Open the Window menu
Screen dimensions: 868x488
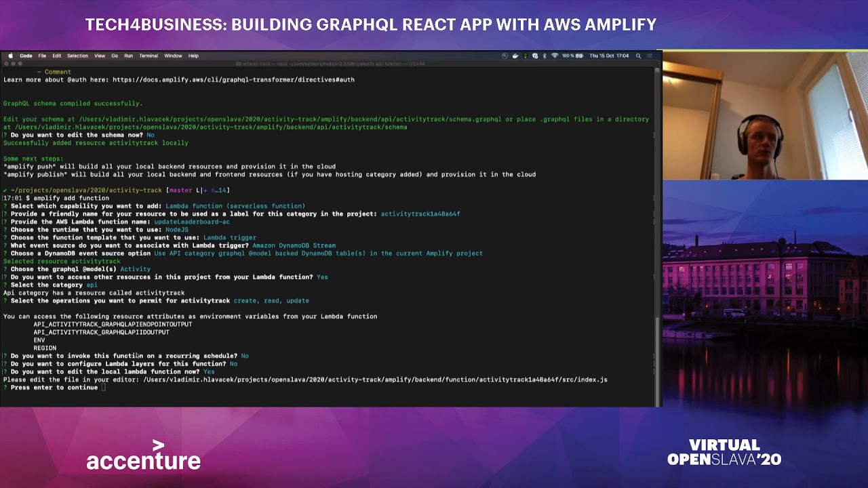coord(173,56)
